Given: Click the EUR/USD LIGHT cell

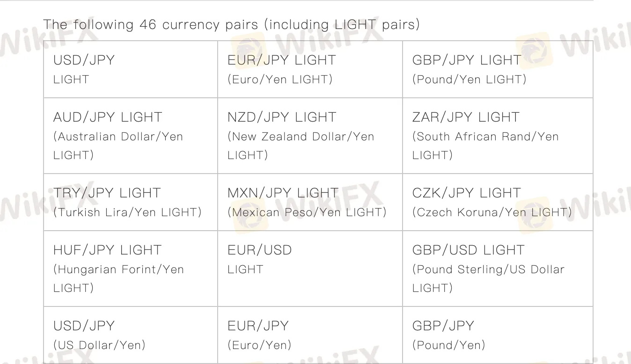Looking at the screenshot, I should [310, 269].
